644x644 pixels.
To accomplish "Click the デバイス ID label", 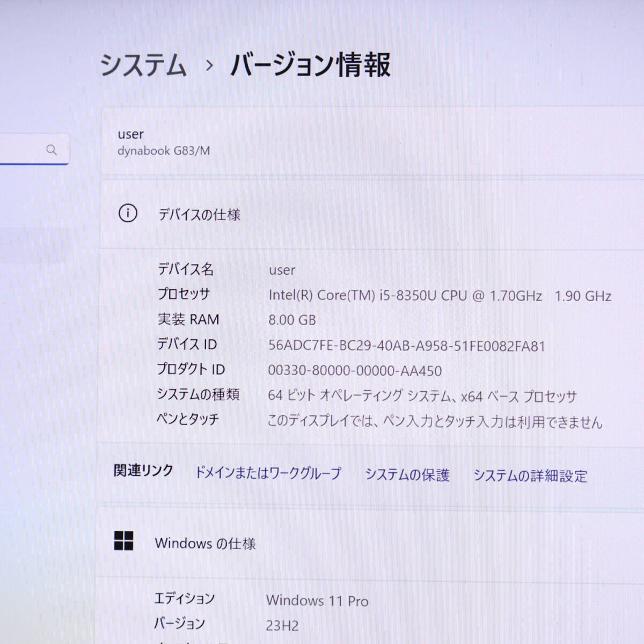I will [187, 344].
